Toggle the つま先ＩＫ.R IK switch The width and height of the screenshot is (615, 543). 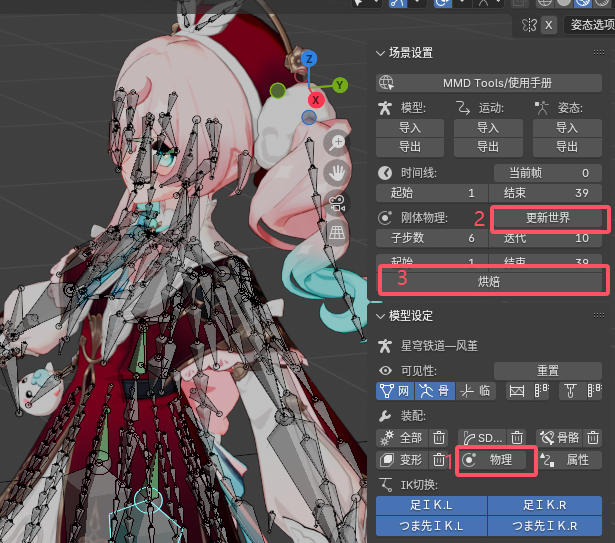[545, 526]
